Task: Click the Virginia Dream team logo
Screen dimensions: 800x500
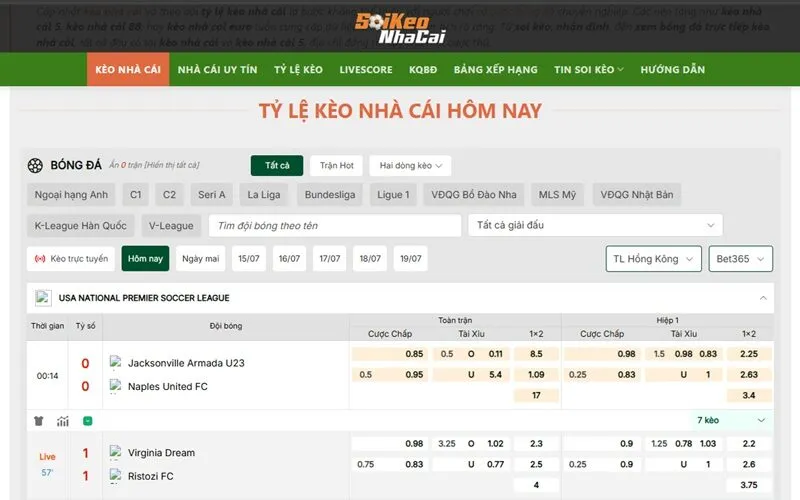Action: pos(116,452)
